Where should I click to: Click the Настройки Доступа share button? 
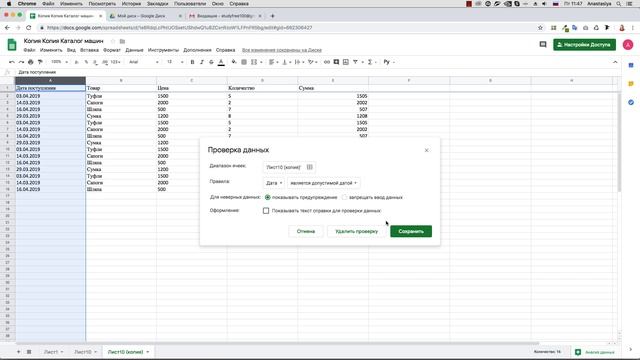(584, 44)
